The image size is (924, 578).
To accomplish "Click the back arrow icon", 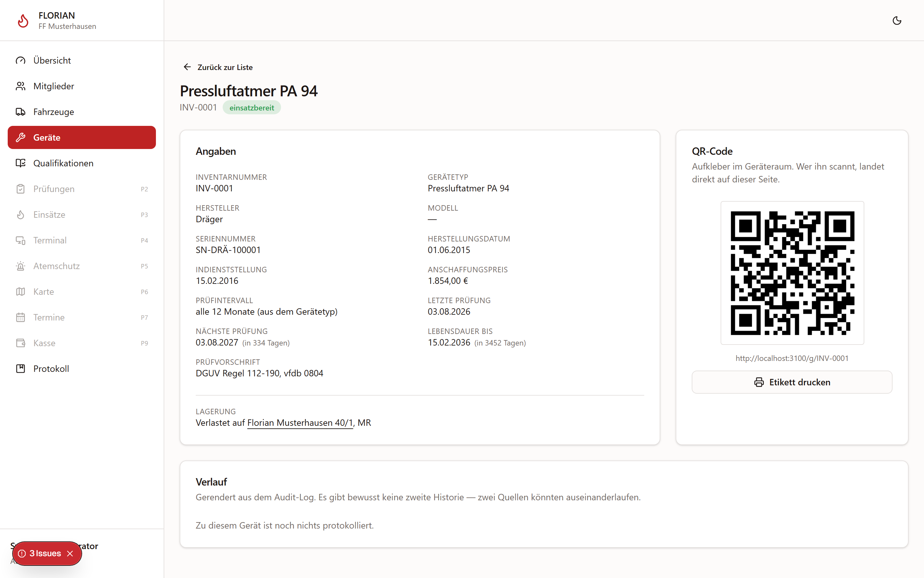I will point(187,67).
